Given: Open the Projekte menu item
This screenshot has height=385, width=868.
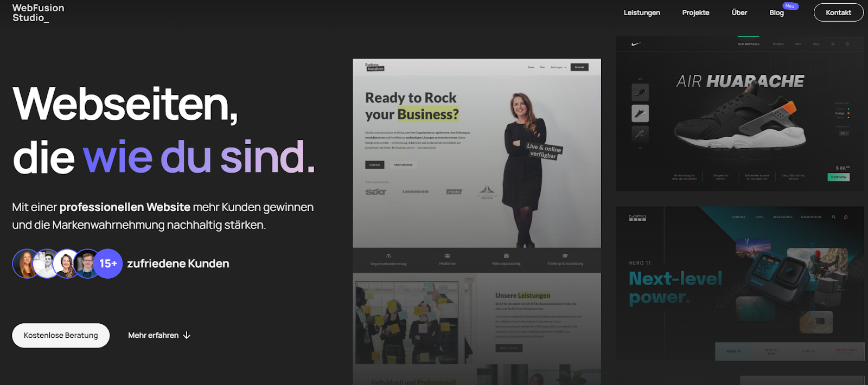Looking at the screenshot, I should [695, 12].
